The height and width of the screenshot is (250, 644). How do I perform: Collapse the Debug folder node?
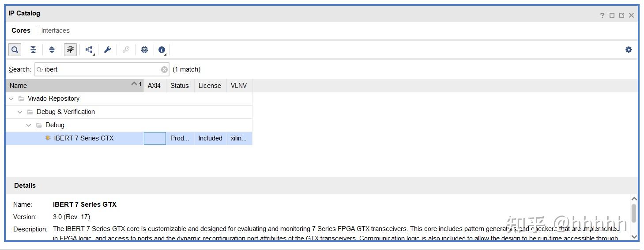point(29,125)
